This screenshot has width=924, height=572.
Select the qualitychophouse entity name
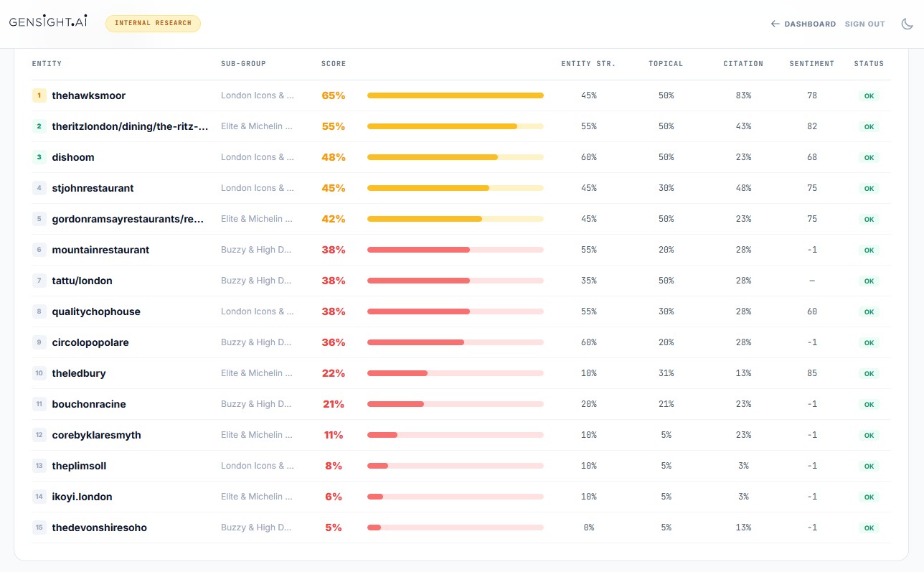coord(96,311)
